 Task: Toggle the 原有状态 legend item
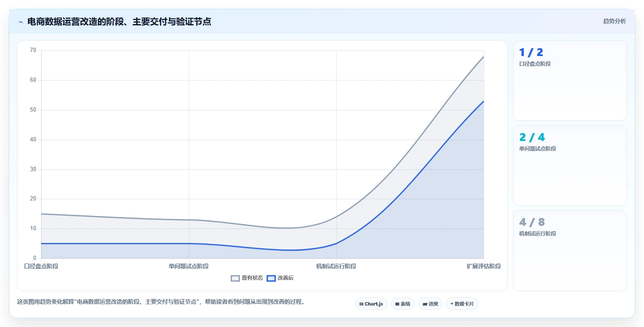(247, 278)
